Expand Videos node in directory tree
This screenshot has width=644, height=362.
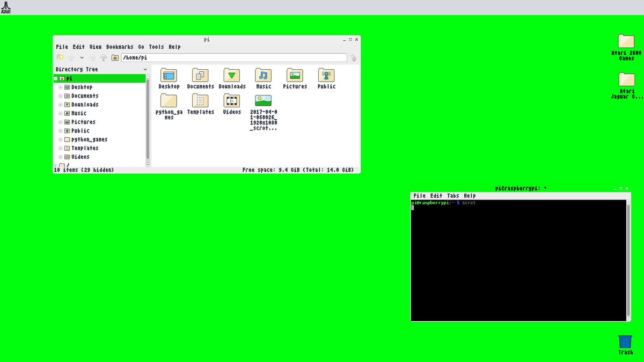(x=61, y=157)
